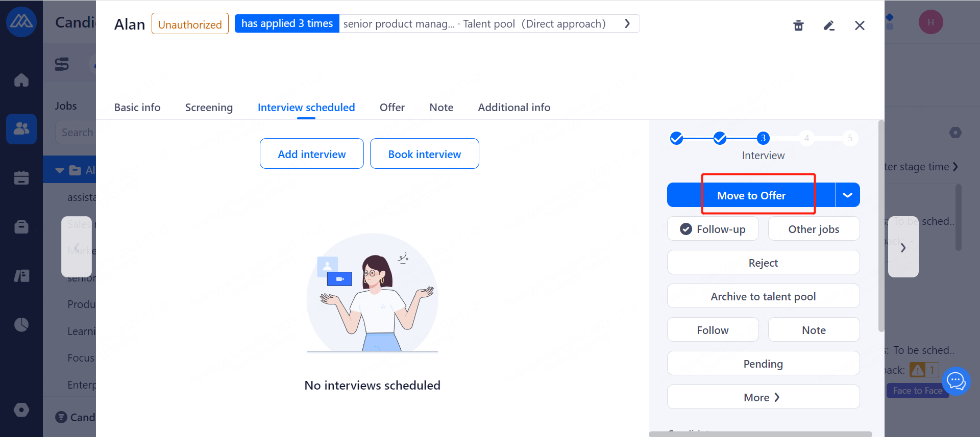Image resolution: width=980 pixels, height=437 pixels.
Task: Go to previous candidate with left arrow
Action: click(x=77, y=247)
